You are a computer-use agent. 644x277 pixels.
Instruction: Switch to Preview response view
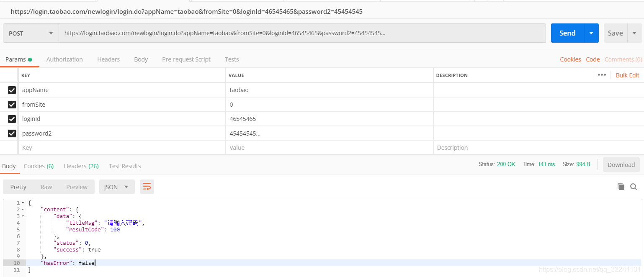(x=77, y=187)
